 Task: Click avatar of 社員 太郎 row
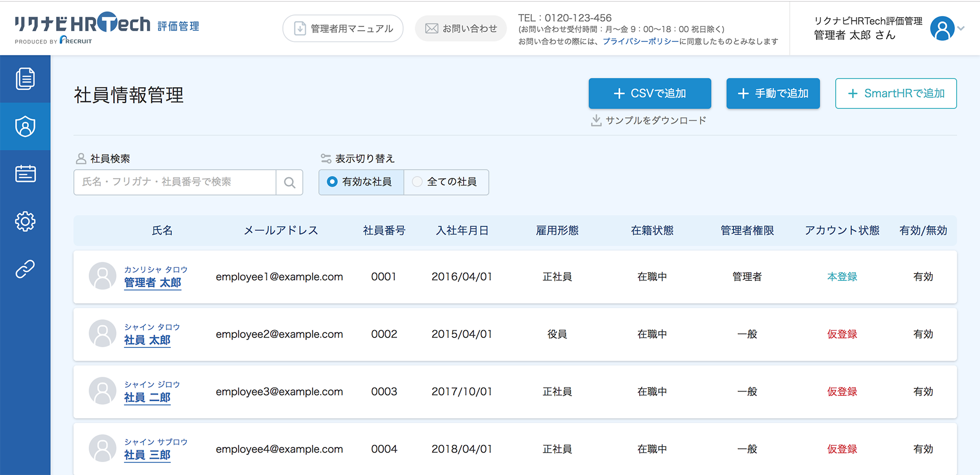[x=102, y=334]
